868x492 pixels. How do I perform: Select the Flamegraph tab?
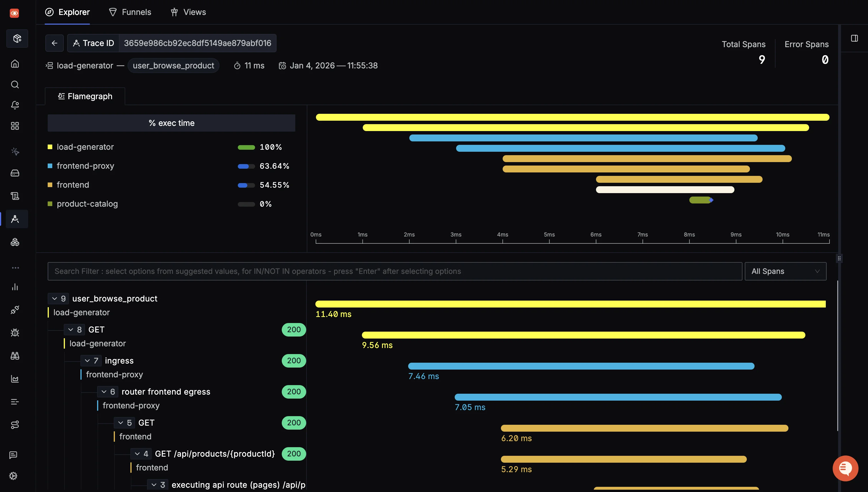pos(85,96)
